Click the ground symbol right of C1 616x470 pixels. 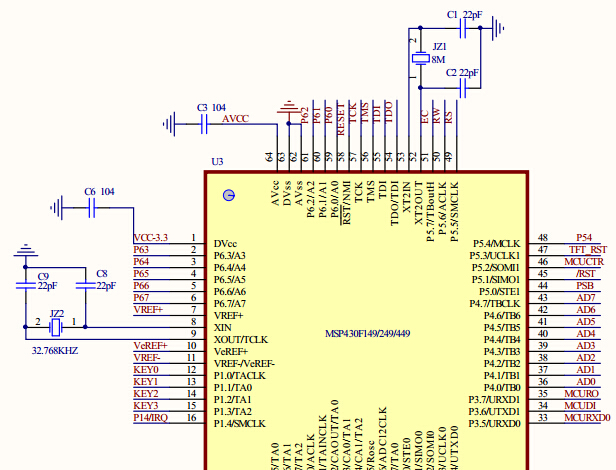(x=497, y=28)
